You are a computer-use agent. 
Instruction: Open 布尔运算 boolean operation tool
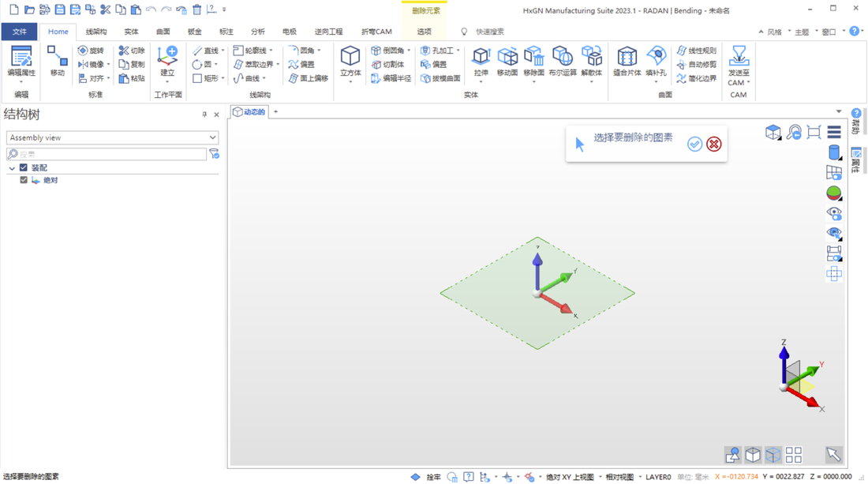pos(563,62)
